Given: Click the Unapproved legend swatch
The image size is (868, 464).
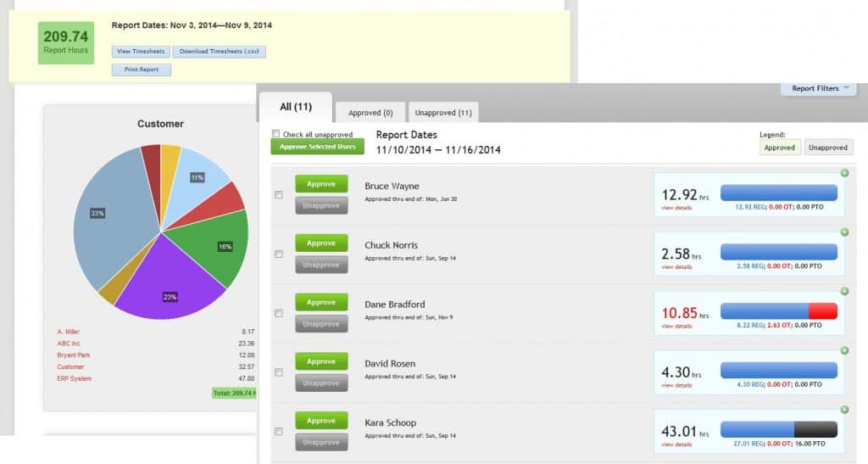Looking at the screenshot, I should [x=828, y=148].
